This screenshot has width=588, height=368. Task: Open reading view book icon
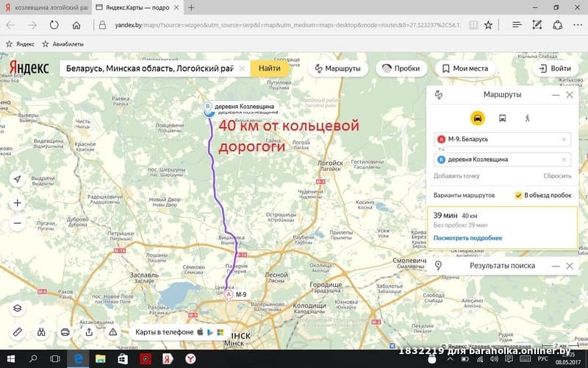473,25
